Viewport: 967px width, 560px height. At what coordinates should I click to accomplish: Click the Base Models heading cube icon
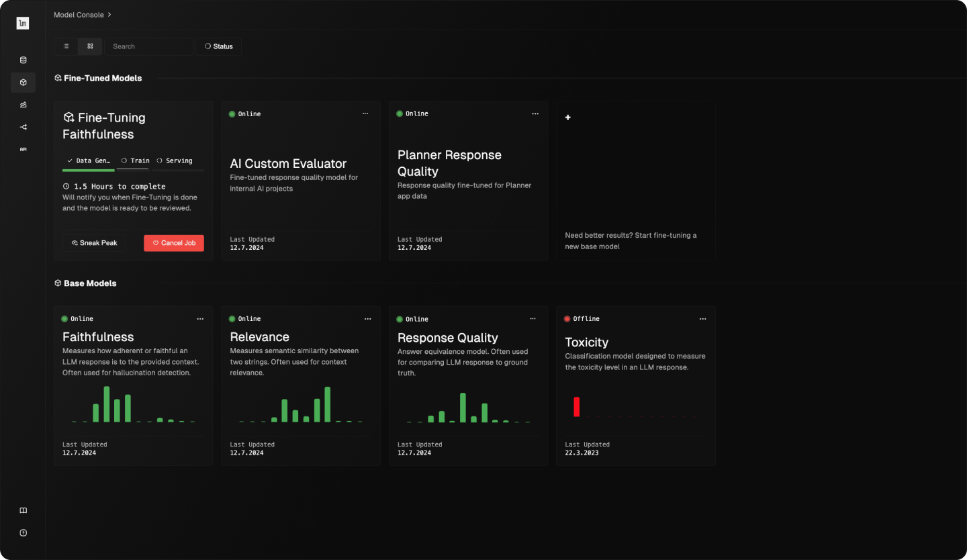pos(58,283)
